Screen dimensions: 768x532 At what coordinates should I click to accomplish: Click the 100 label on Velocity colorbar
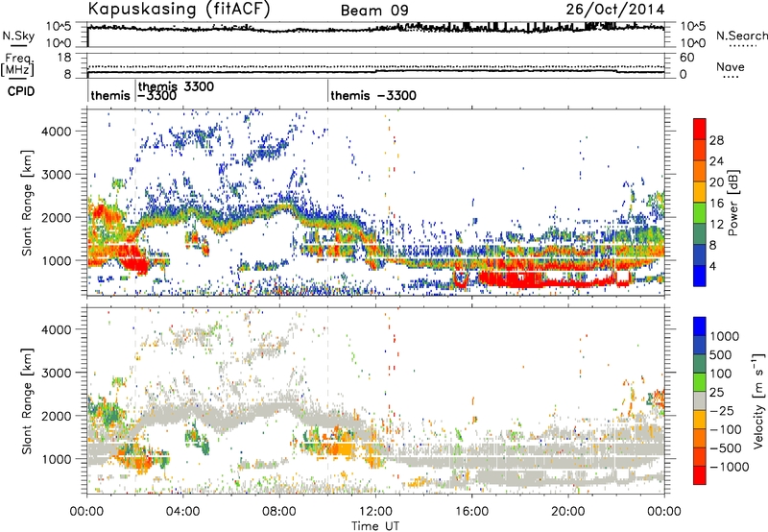(721, 374)
